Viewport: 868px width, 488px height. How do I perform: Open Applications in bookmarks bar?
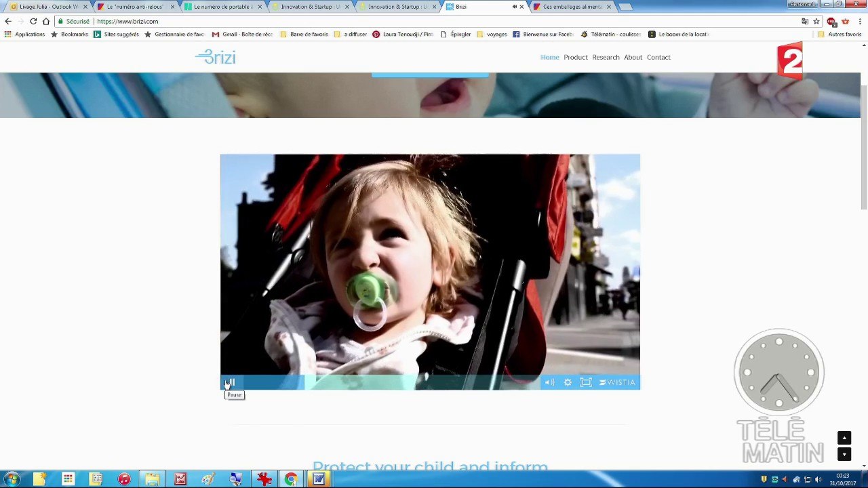(24, 34)
